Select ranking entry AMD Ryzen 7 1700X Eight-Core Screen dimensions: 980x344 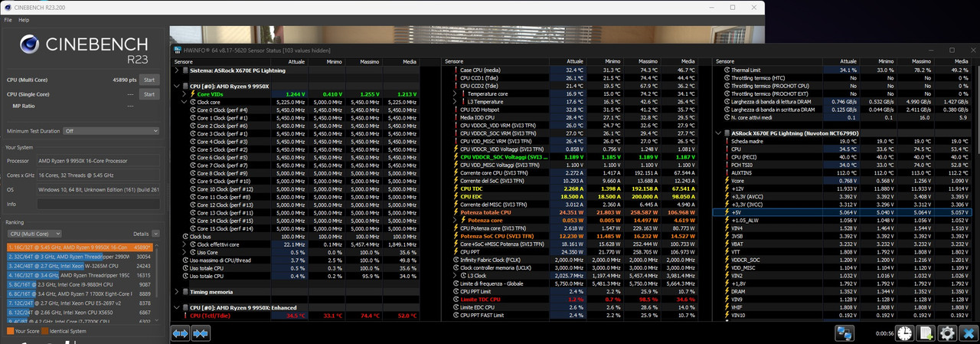click(80, 293)
